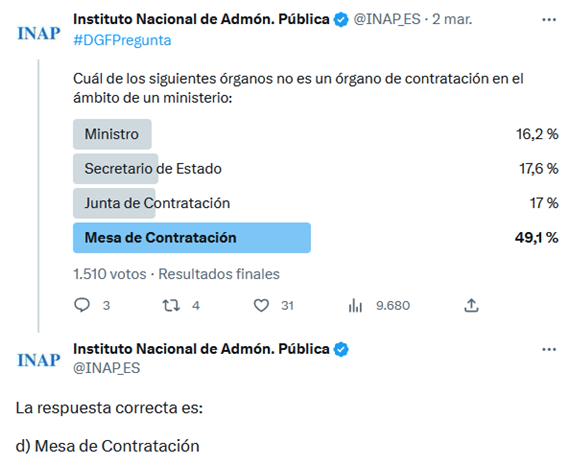Click verified badge on reply tweet
The height and width of the screenshot is (467, 571).
tap(341, 349)
